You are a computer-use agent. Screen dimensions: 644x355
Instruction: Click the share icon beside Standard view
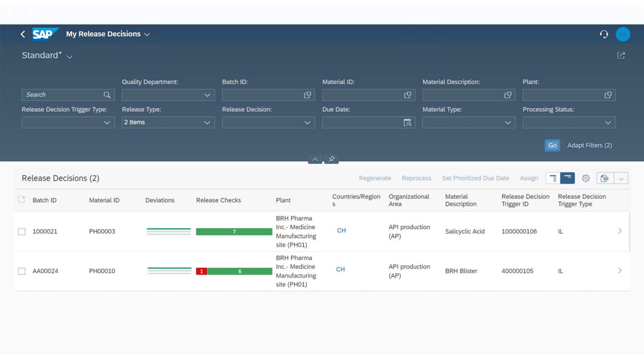(621, 55)
